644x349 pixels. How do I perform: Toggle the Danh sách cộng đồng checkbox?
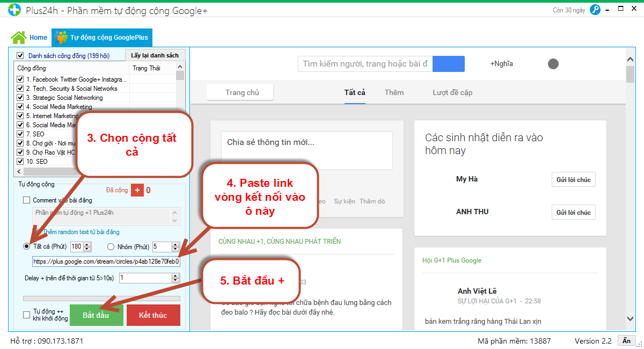coord(20,55)
